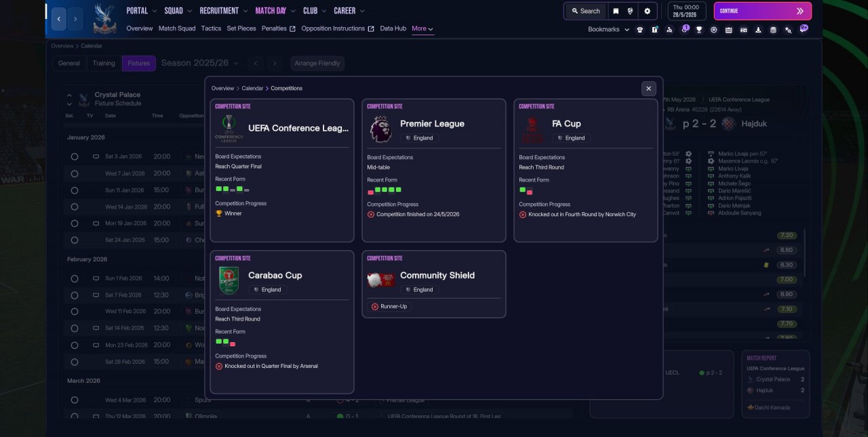The width and height of the screenshot is (868, 437).
Task: Open the stacked coins finances icon
Action: pos(773,30)
